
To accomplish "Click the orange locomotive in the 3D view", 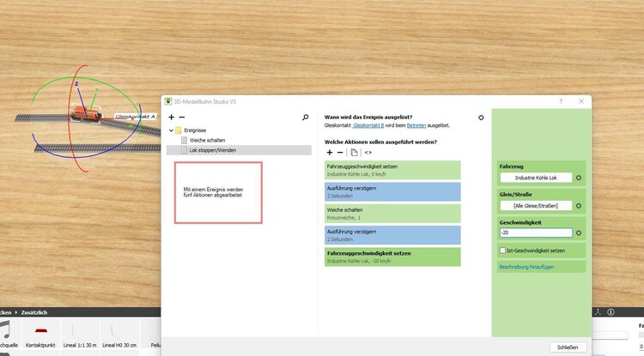I will (86, 112).
